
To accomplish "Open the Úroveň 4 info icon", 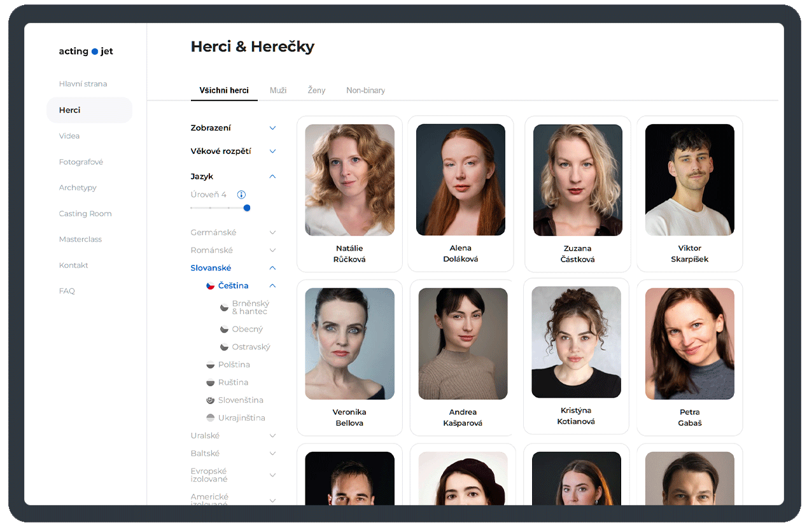I will tap(241, 195).
